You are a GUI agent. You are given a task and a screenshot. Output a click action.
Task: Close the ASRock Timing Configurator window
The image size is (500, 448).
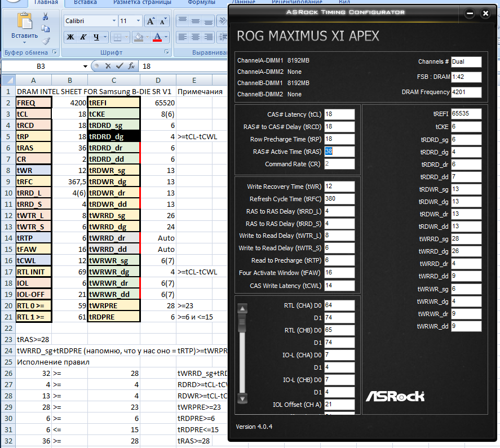(485, 14)
